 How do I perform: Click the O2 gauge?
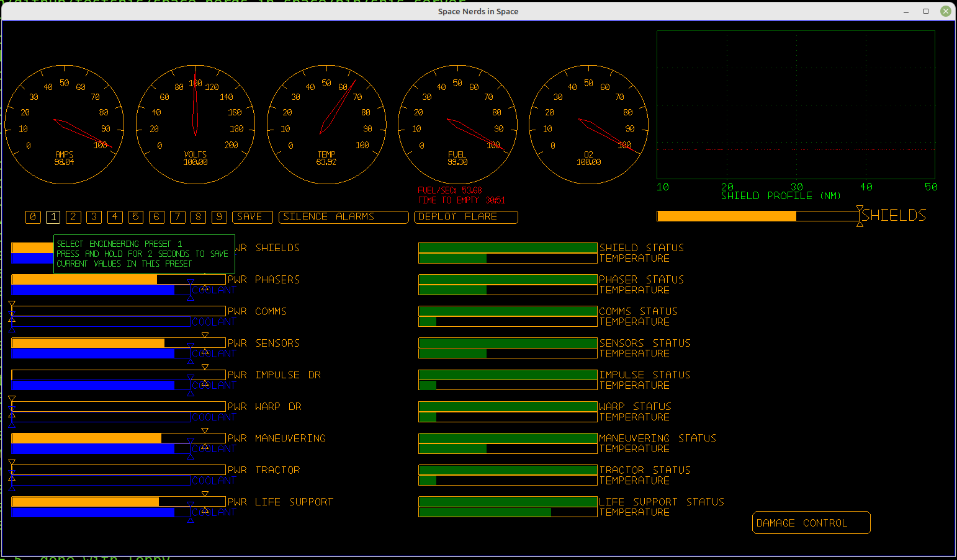tap(588, 125)
